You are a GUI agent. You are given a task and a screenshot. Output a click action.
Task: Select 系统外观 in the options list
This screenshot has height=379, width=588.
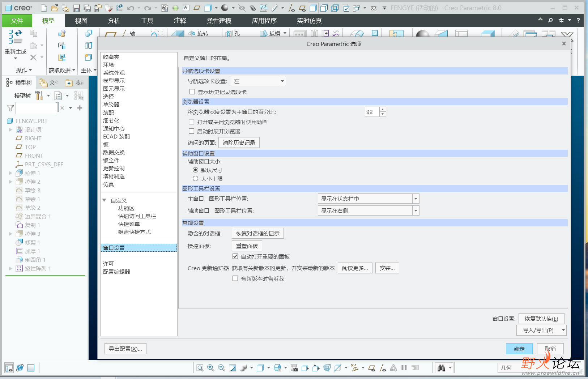114,73
